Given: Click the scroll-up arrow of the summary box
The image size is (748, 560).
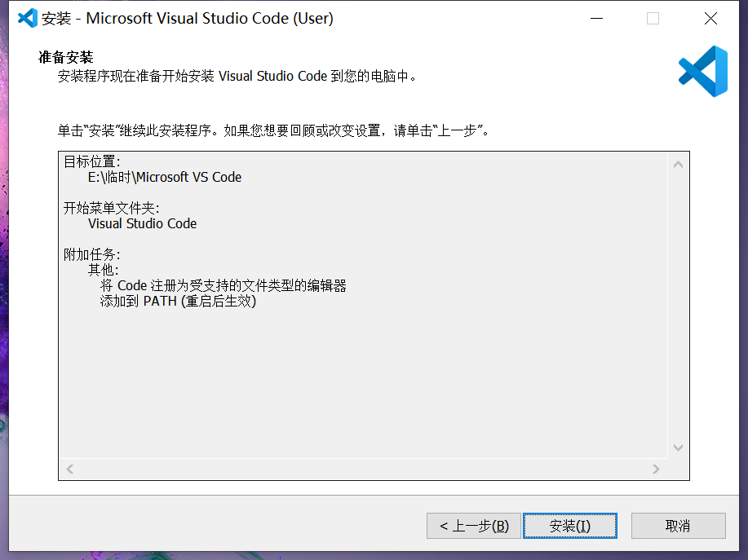Looking at the screenshot, I should click(678, 162).
